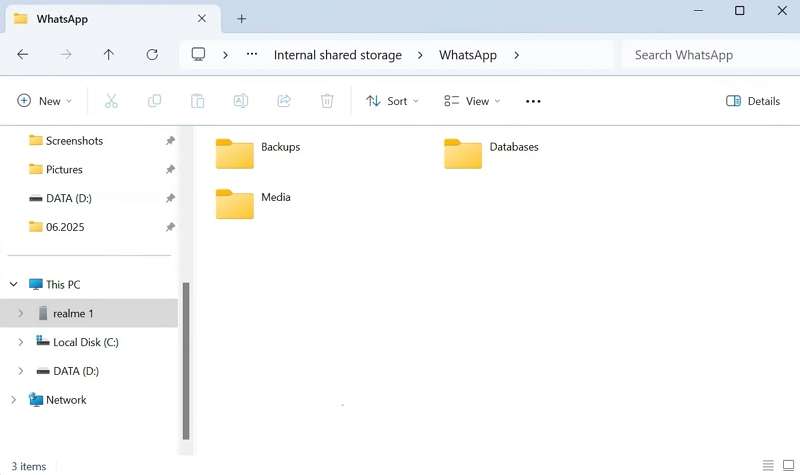This screenshot has height=475, width=800.
Task: Click the Copy icon in toolbar
Action: [154, 101]
